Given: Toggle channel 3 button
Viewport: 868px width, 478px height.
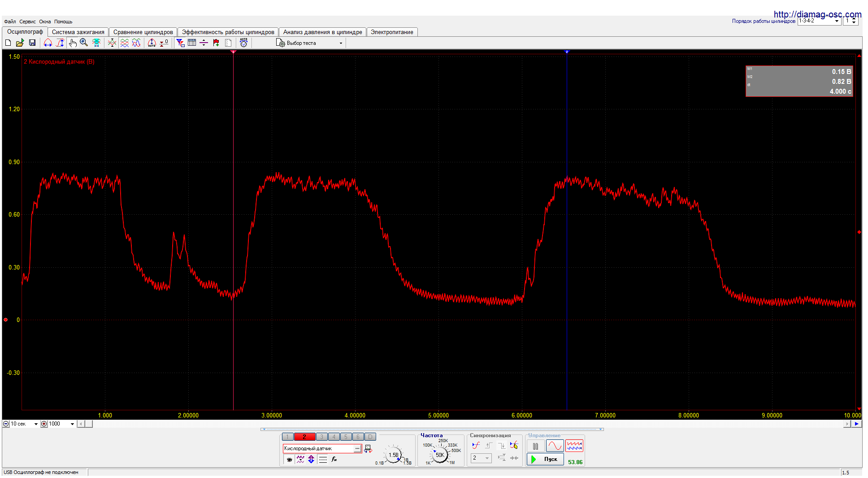Looking at the screenshot, I should pyautogui.click(x=321, y=437).
